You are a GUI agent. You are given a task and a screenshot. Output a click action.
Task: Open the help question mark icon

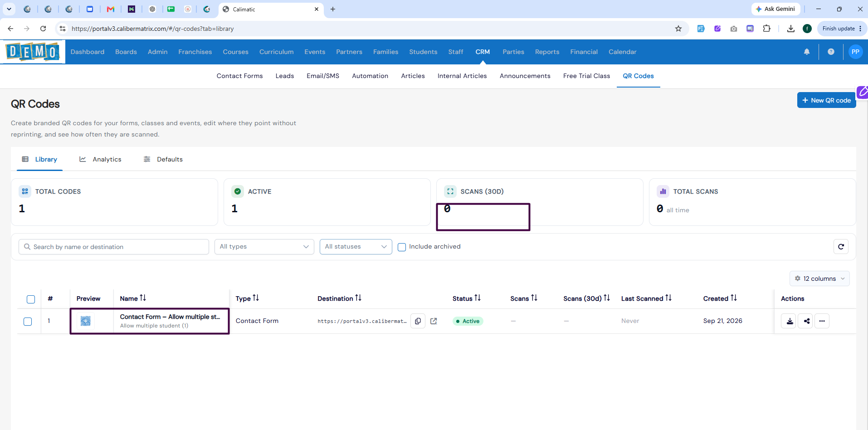[x=831, y=52]
